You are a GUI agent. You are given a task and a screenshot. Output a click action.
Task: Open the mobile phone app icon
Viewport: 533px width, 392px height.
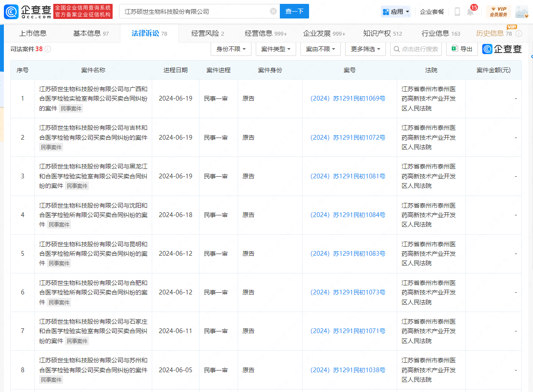point(457,12)
